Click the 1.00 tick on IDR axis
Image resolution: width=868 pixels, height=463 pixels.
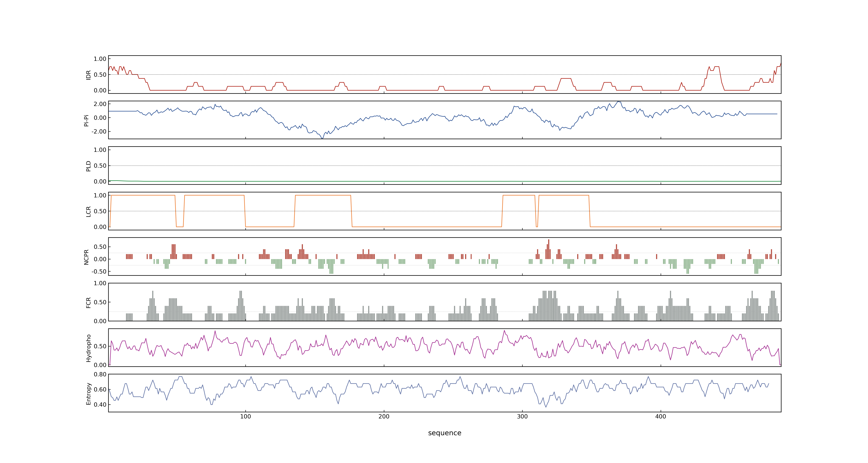(100, 59)
